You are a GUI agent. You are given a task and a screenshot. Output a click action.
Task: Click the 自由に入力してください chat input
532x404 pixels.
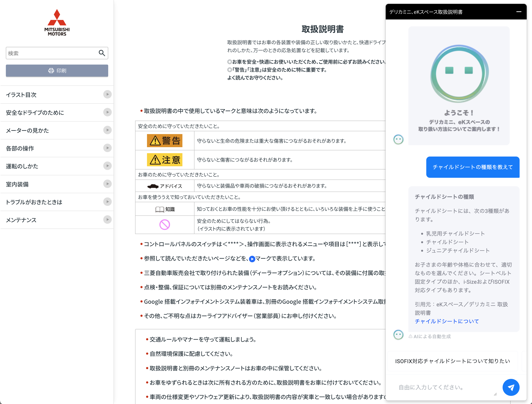pos(446,387)
